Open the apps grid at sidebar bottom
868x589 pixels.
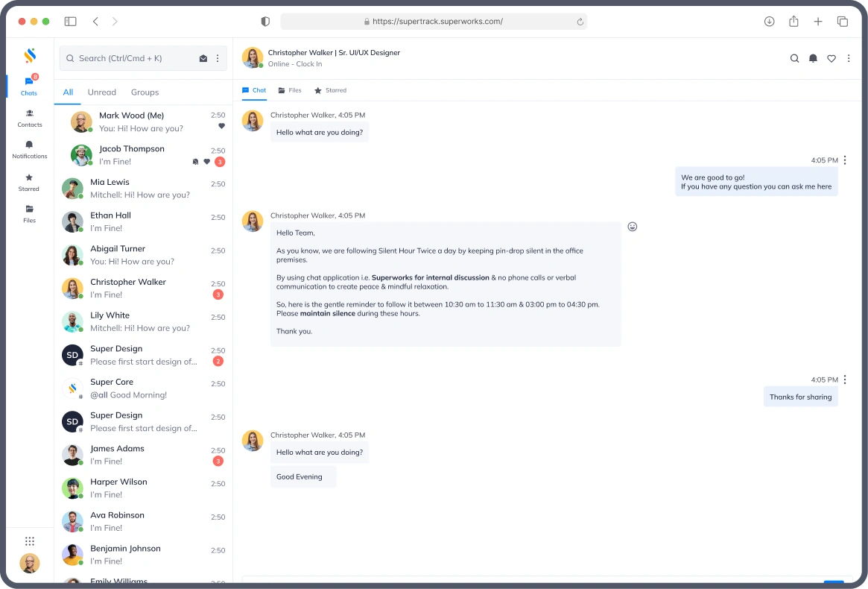click(x=30, y=541)
